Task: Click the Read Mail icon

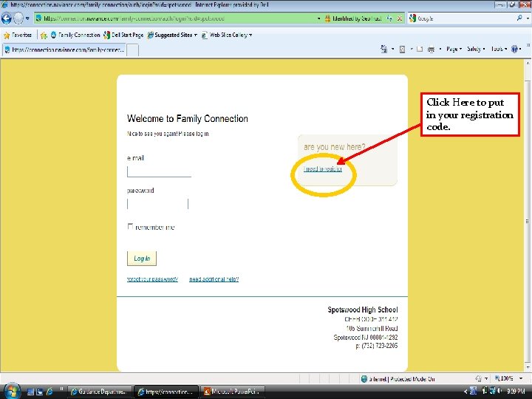Action: tap(420, 50)
